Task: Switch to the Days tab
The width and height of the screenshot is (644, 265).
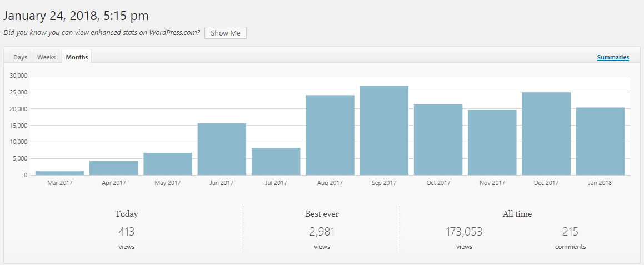Action: [20, 57]
